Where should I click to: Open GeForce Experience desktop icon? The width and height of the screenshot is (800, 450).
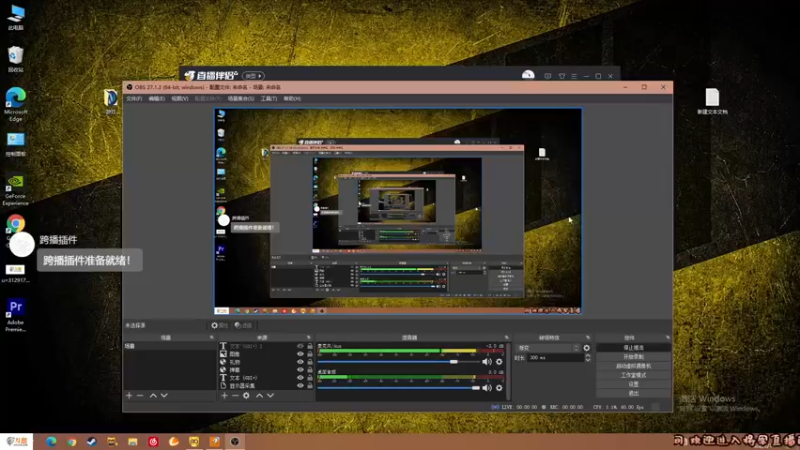coord(15,190)
